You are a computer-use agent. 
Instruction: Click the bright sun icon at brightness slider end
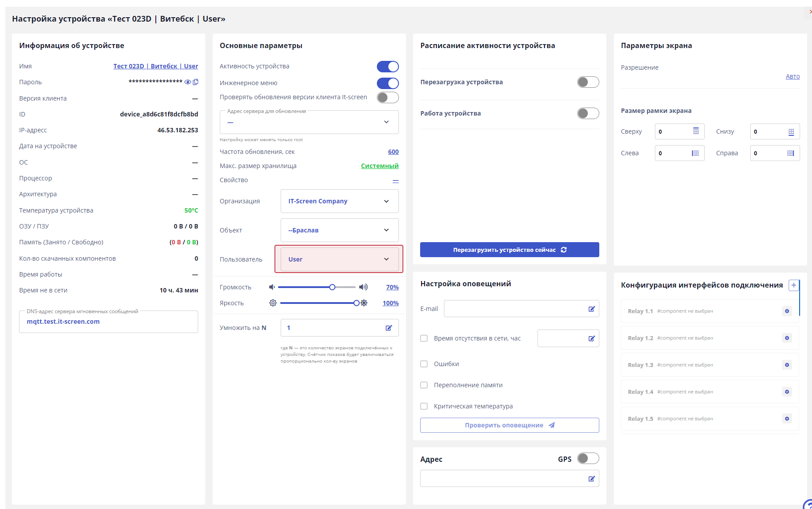(x=364, y=303)
